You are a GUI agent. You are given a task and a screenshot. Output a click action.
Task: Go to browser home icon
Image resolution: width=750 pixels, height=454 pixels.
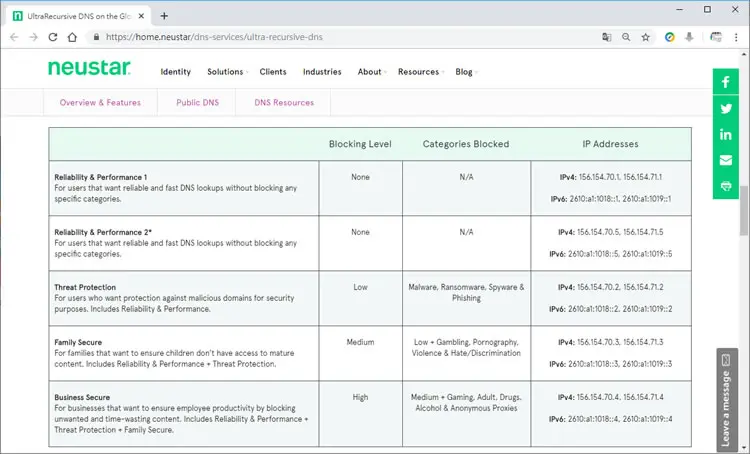(72, 37)
